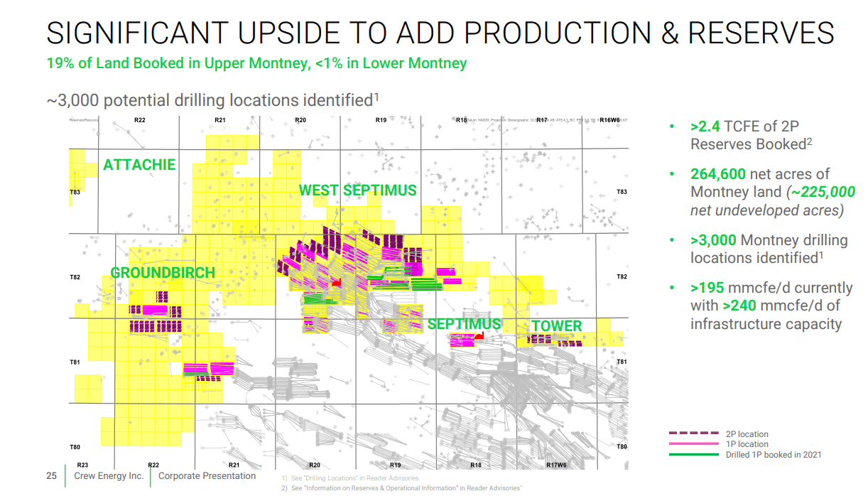Click the red flag marker beside SEPTIMUS label

(x=480, y=336)
